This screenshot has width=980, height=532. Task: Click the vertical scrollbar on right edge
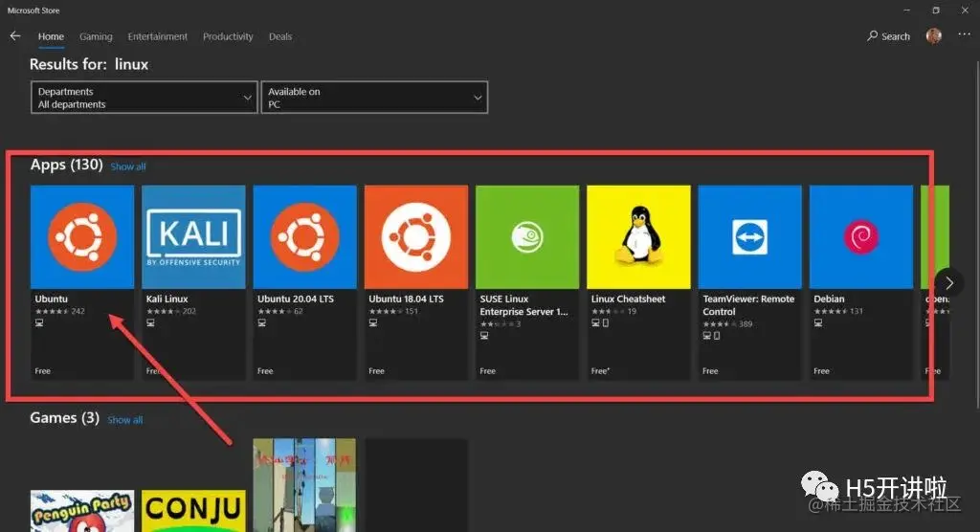[x=977, y=234]
